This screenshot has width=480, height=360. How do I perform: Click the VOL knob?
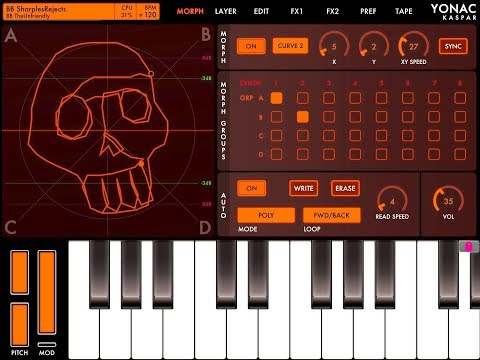pyautogui.click(x=448, y=200)
